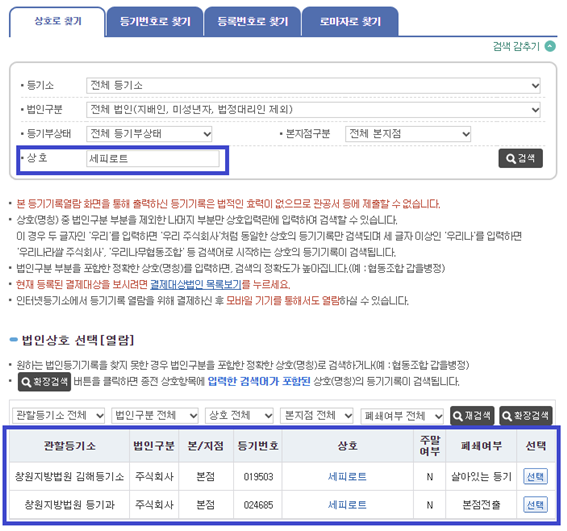This screenshot has height=531, width=567.
Task: Open the 등록번호로 찾기 tab
Action: (x=252, y=22)
